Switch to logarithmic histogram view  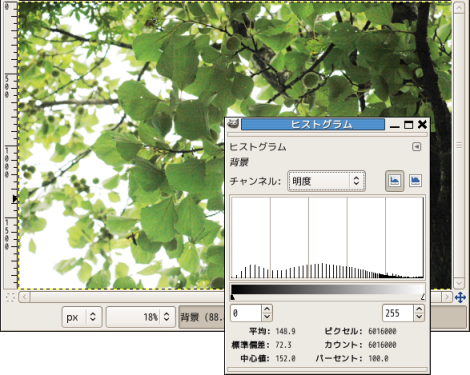[x=415, y=181]
